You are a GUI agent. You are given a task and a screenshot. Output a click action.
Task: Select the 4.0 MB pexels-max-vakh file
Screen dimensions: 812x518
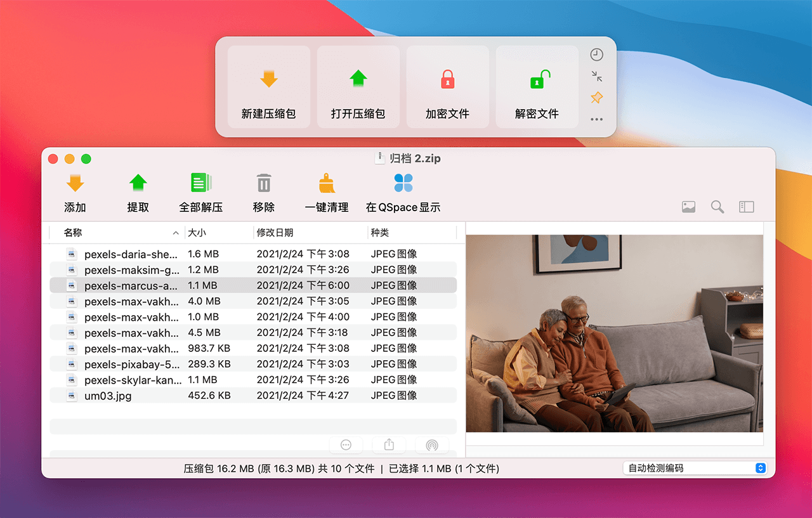click(253, 301)
